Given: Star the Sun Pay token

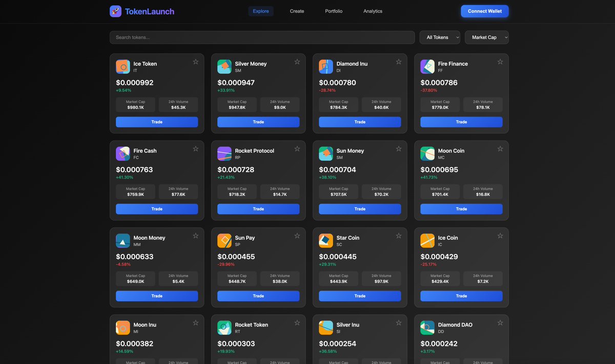Looking at the screenshot, I should (297, 236).
